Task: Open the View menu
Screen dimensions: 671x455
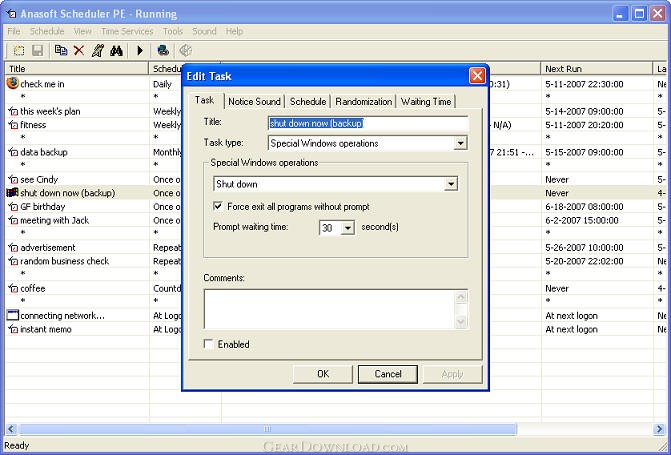Action: tap(83, 31)
